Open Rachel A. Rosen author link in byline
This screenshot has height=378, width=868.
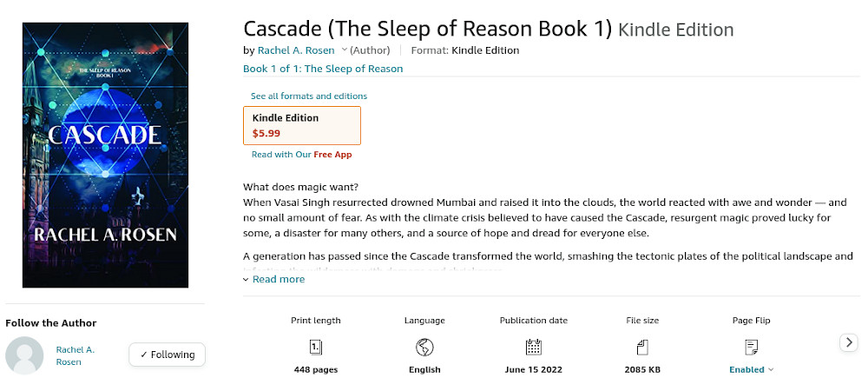point(296,50)
